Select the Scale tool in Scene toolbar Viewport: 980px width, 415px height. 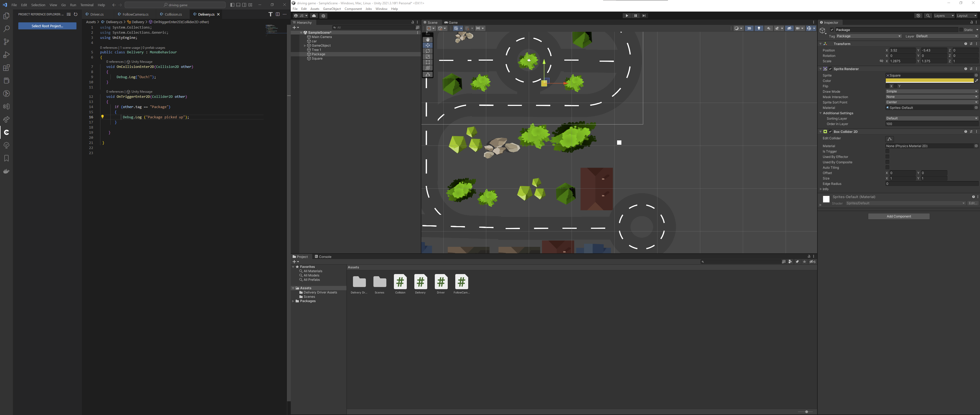pos(428,57)
